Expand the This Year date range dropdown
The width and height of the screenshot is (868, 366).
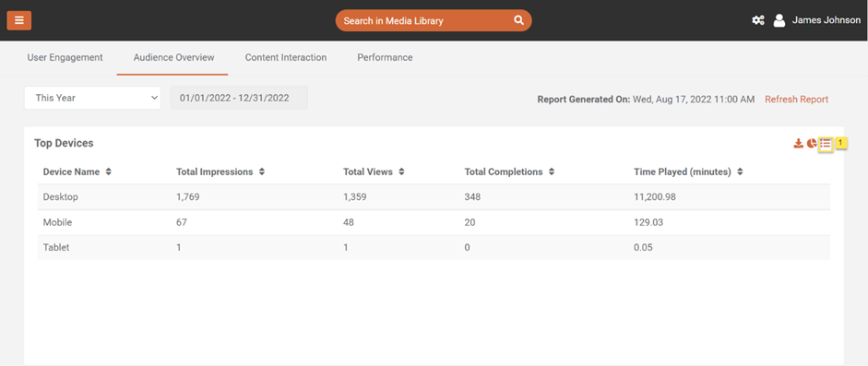point(92,98)
